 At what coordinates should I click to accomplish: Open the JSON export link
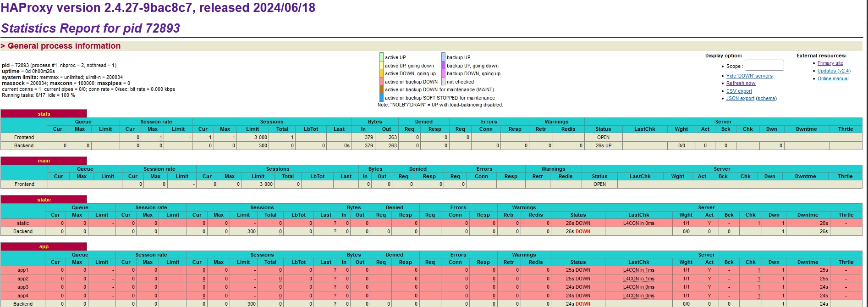[x=740, y=98]
